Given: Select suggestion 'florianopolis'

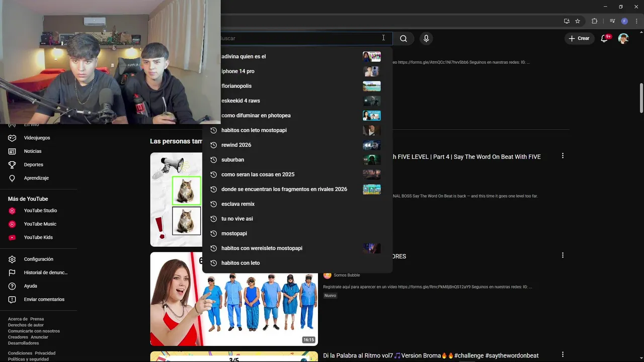Looking at the screenshot, I should 297,86.
